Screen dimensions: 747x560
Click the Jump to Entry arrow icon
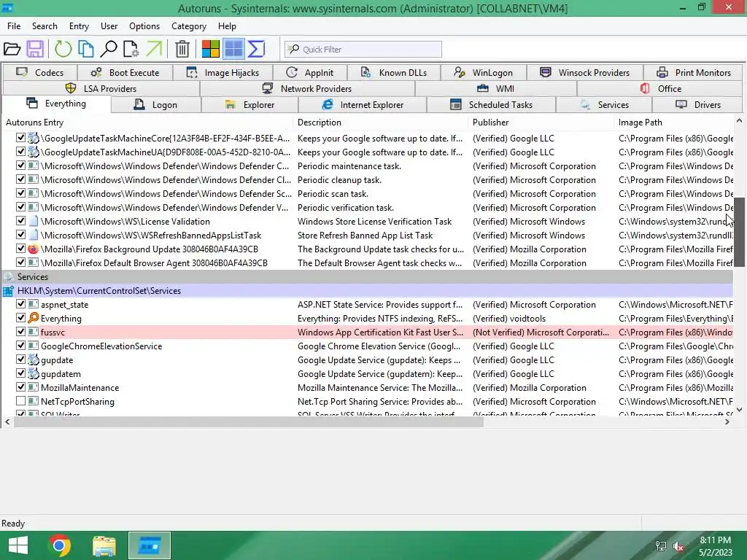click(x=154, y=49)
